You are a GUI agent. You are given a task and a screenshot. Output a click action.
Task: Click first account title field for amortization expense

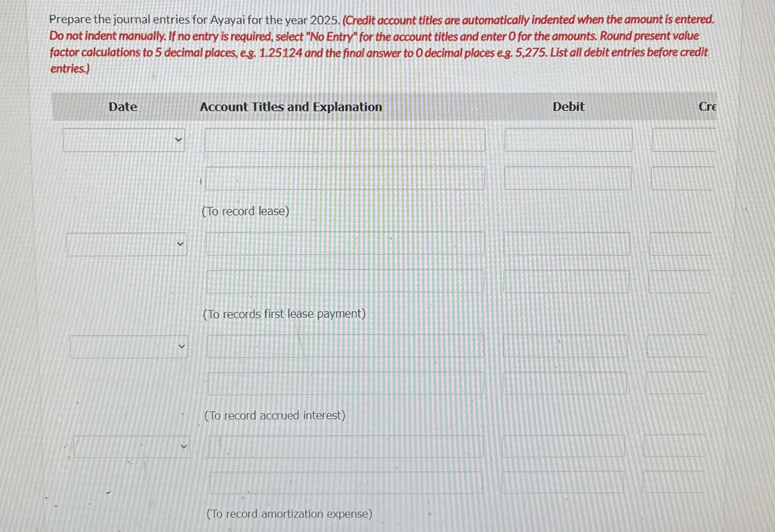(346, 446)
